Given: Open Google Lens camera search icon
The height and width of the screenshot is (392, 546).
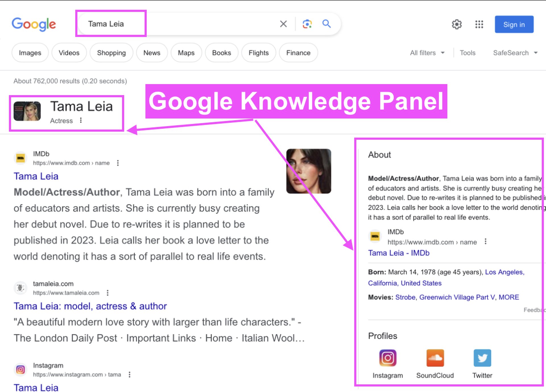Looking at the screenshot, I should pos(307,24).
